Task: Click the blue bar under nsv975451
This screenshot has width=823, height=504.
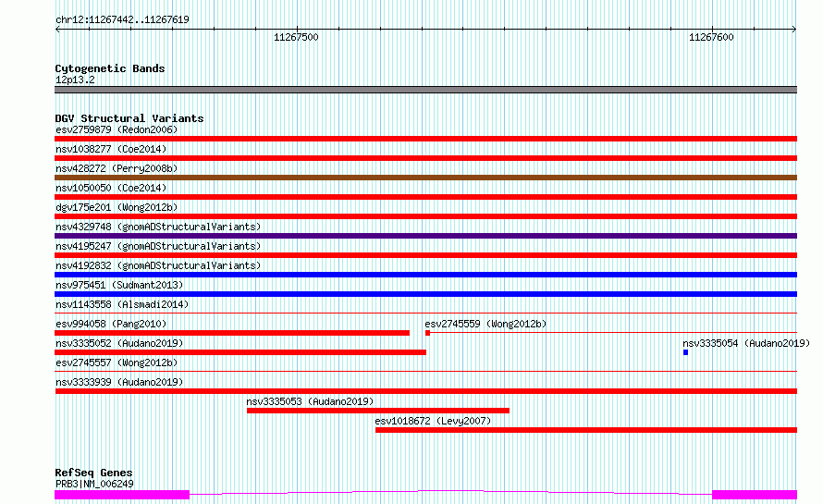Action: click(425, 294)
